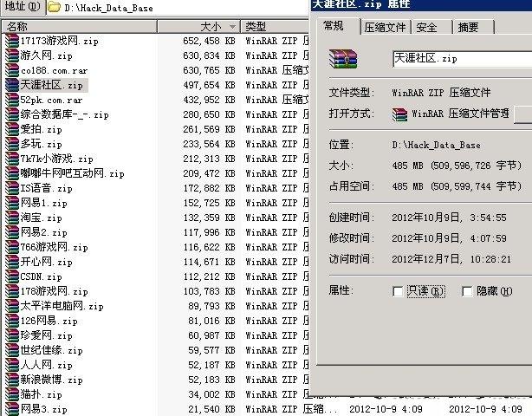Click the archive icon for 多玩.zip
Screen dimensions: 532x416
click(12, 144)
